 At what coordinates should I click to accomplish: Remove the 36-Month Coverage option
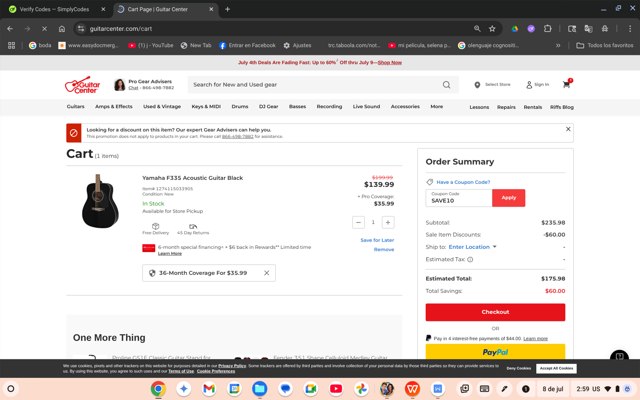pyautogui.click(x=267, y=273)
